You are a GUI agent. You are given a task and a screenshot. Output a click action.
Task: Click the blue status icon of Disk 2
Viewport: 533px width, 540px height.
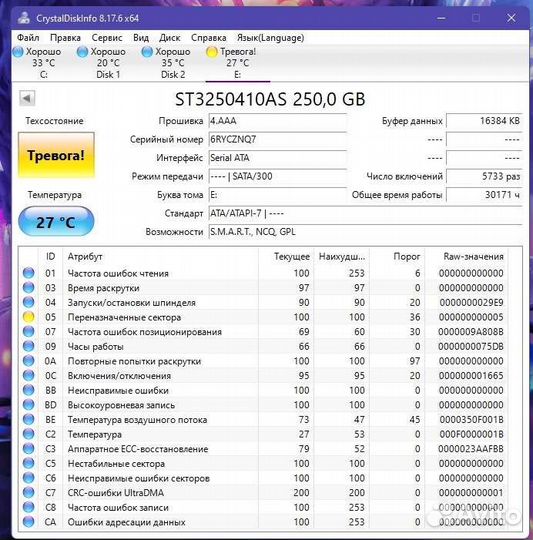[147, 52]
